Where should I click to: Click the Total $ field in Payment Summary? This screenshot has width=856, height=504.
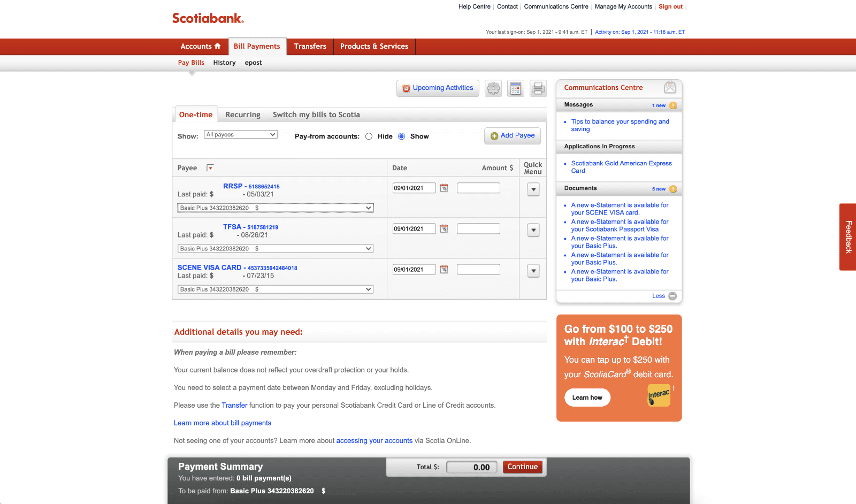(472, 468)
